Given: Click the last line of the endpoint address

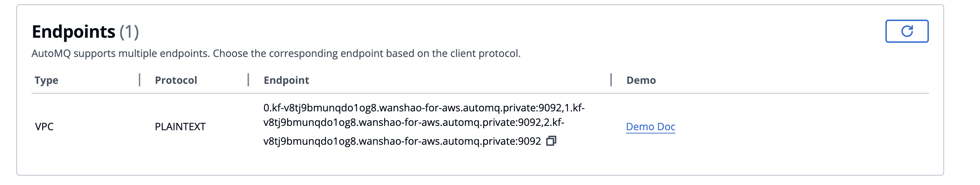Looking at the screenshot, I should (x=402, y=141).
